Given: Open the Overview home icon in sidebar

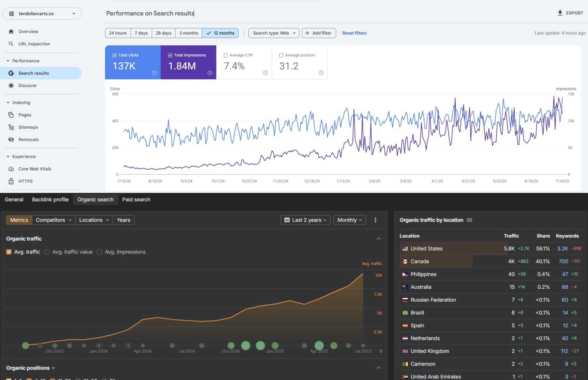Looking at the screenshot, I should [11, 31].
